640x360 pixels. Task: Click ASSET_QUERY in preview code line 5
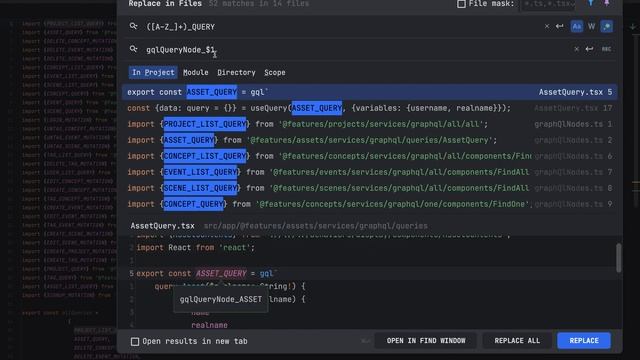coord(221,273)
